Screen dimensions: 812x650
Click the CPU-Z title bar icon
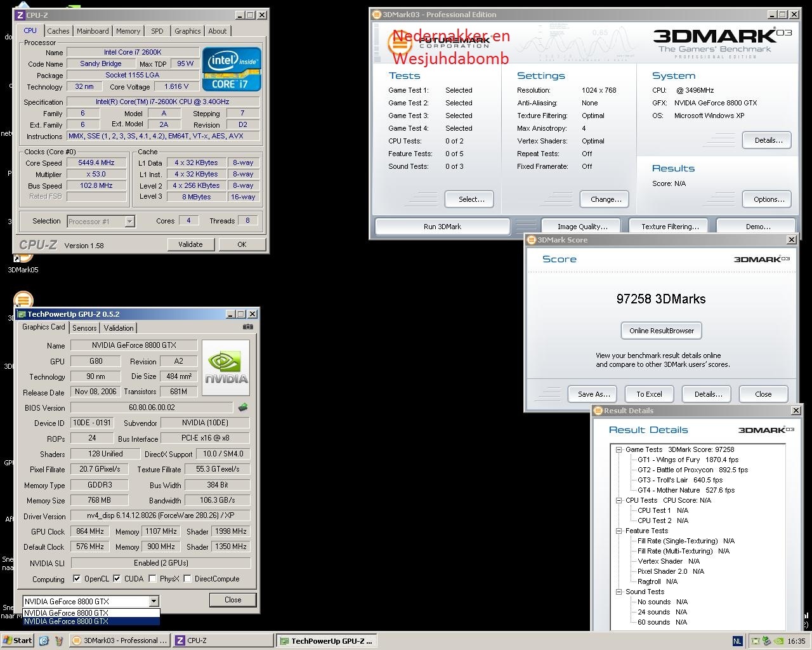click(x=20, y=15)
